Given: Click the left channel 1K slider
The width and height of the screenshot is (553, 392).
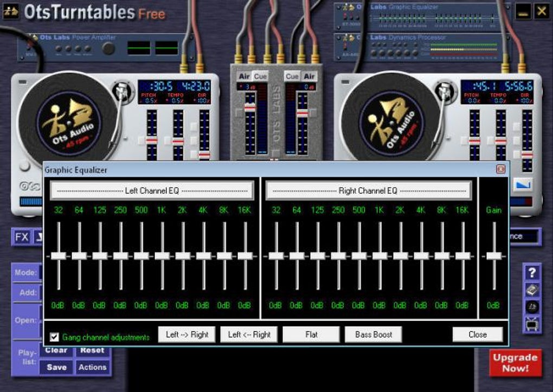Looking at the screenshot, I should click(162, 256).
